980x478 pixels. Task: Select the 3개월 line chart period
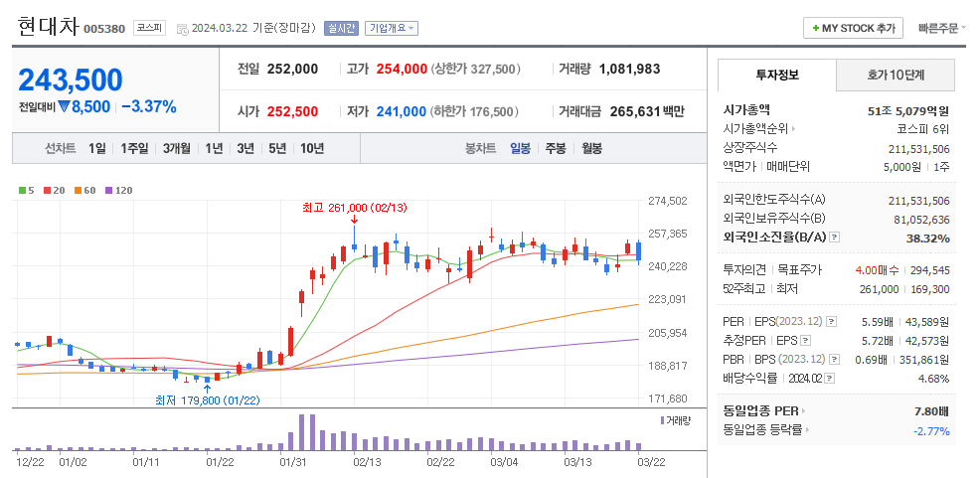(176, 148)
